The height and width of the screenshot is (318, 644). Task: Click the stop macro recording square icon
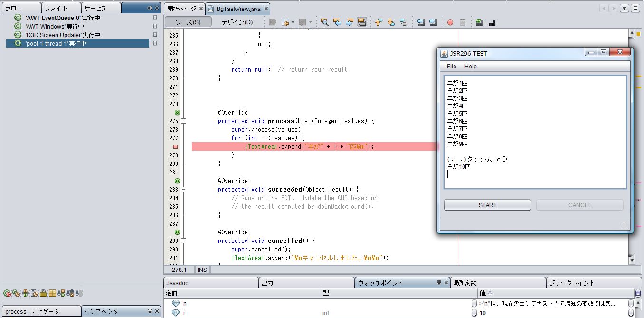click(463, 22)
